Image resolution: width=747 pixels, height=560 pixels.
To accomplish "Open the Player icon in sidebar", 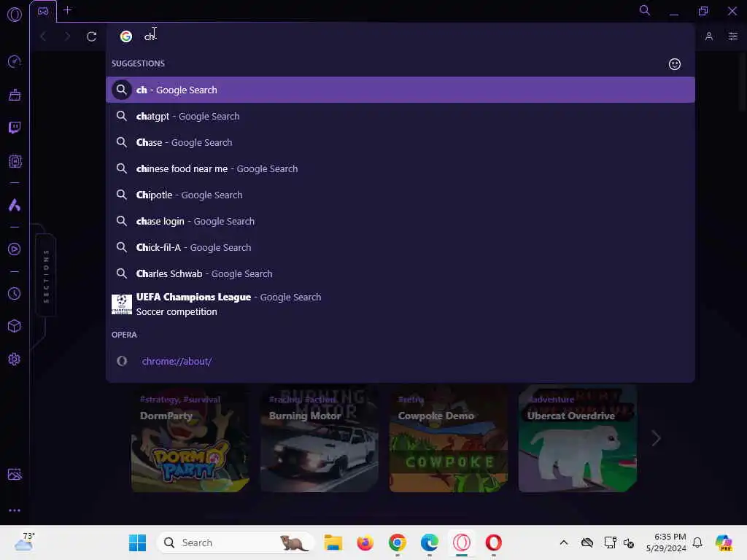I will click(15, 249).
